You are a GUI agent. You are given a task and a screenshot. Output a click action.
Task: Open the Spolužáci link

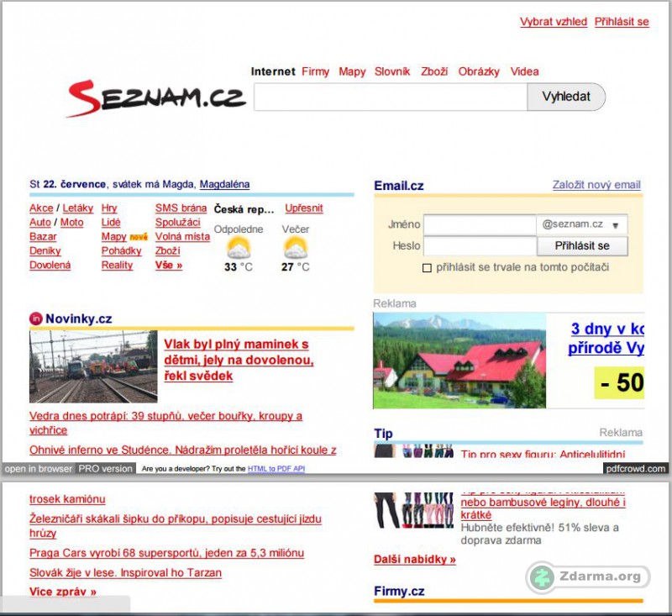click(178, 222)
